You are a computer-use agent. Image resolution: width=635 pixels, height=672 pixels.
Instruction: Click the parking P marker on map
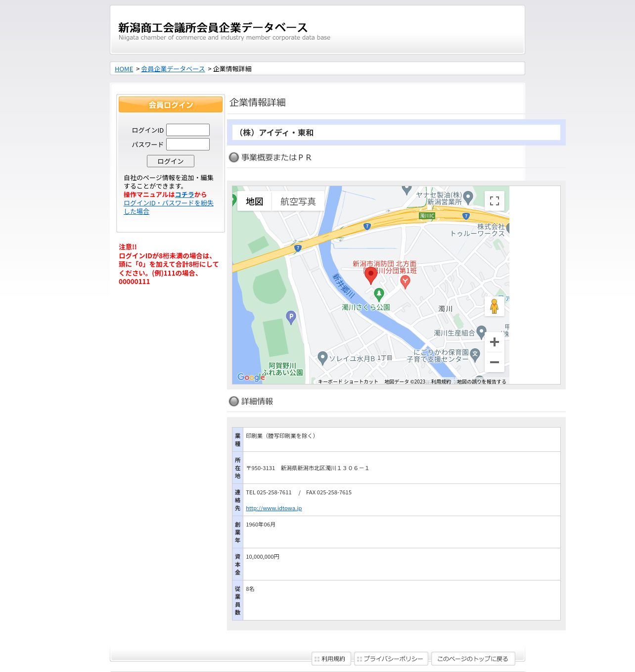[x=291, y=317]
